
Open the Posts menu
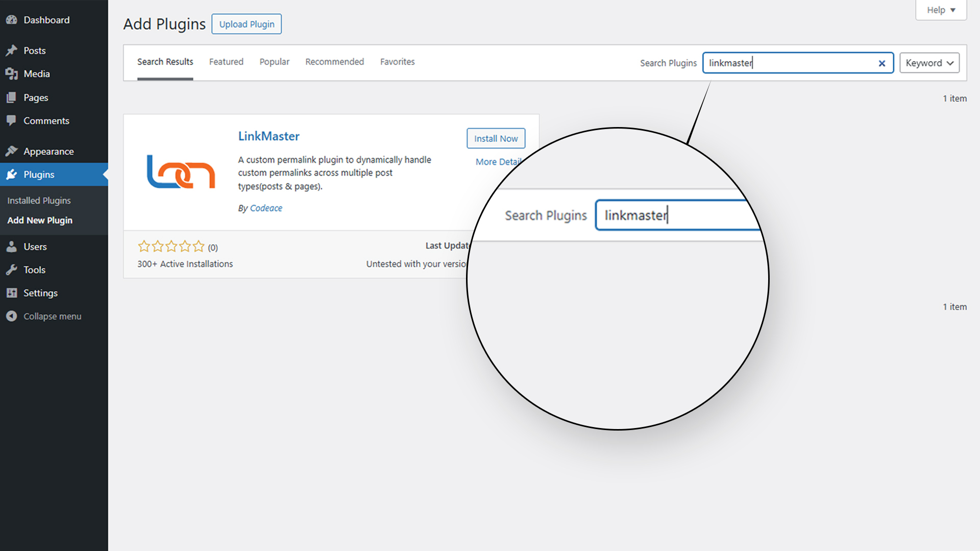pos(54,51)
